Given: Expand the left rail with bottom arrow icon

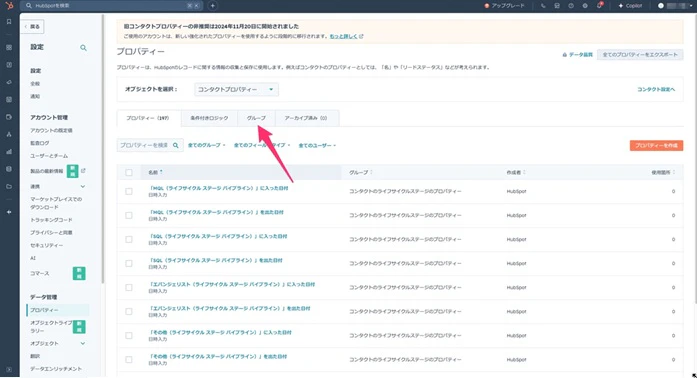Looking at the screenshot, I should point(9,370).
